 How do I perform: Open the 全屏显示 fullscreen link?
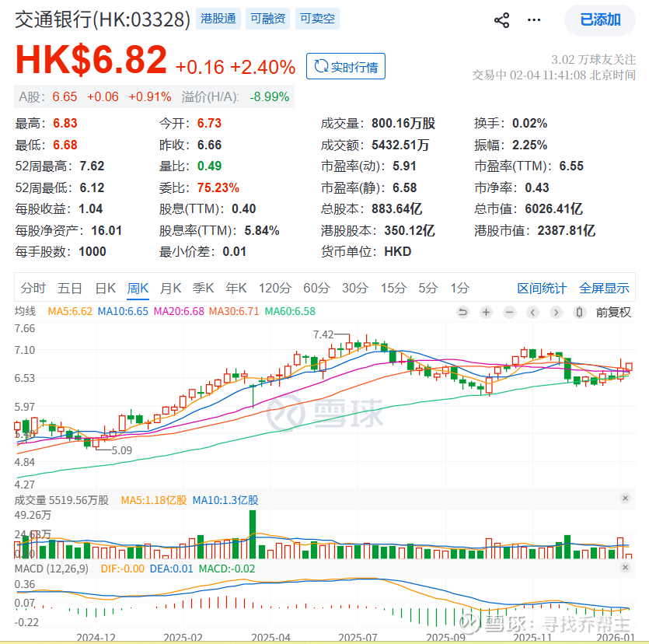pos(604,289)
